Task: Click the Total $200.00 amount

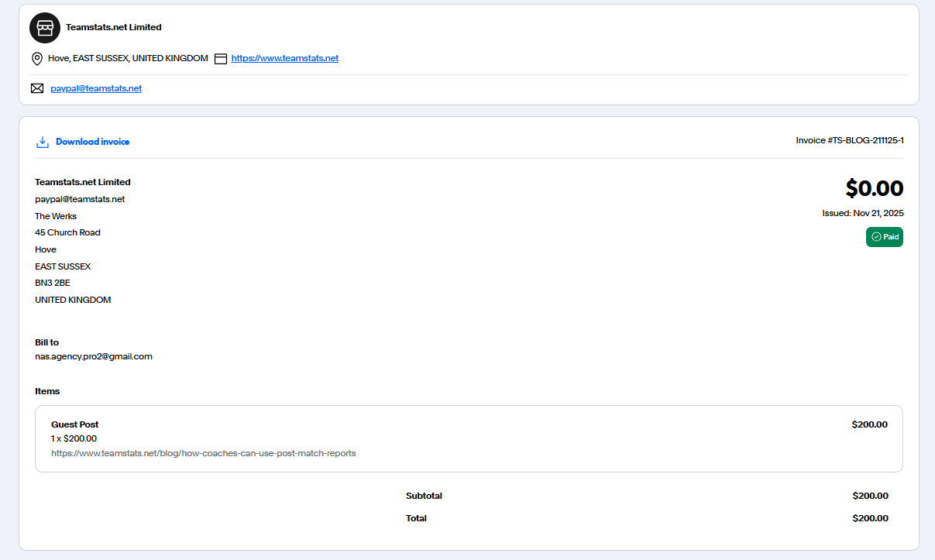Action: coord(871,518)
